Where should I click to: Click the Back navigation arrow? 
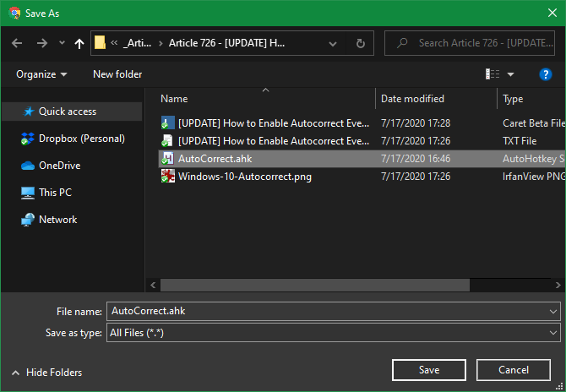click(x=18, y=43)
